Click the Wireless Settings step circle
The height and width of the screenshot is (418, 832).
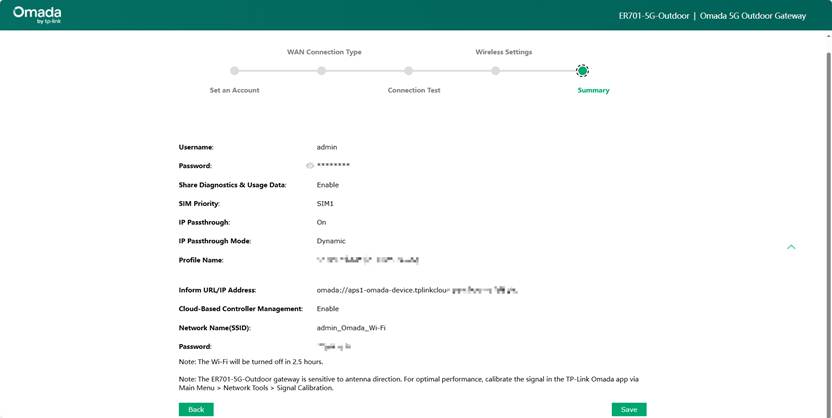(495, 71)
